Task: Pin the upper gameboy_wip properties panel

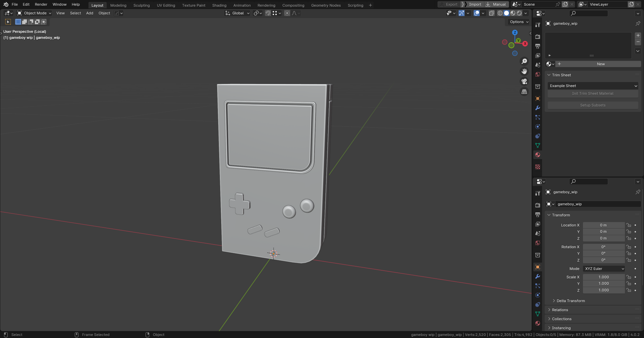Action: click(x=638, y=23)
